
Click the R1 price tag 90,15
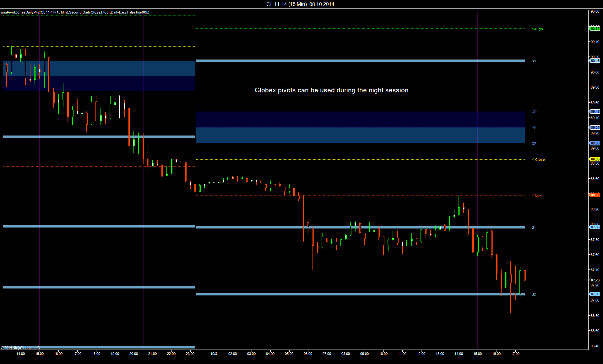point(595,61)
